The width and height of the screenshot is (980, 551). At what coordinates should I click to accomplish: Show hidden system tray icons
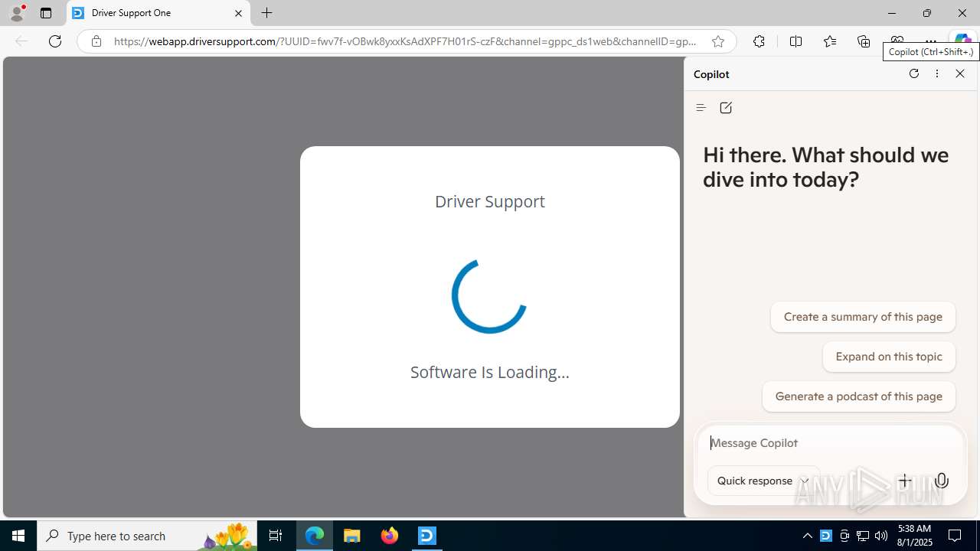click(807, 536)
